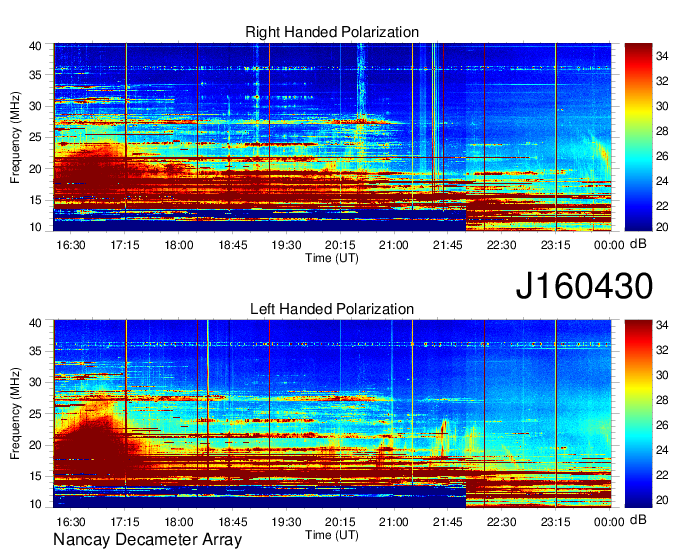680x552 pixels.
Task: Click the "Nancay Decameter Array" caption
Action: coord(147,540)
